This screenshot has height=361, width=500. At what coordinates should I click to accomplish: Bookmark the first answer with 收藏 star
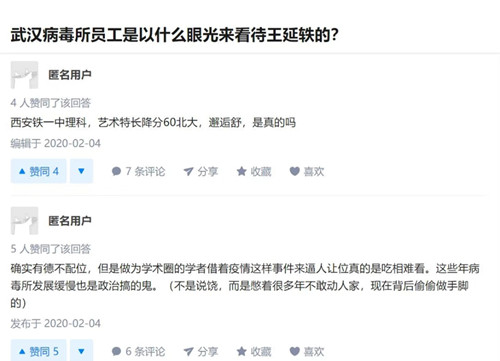(x=254, y=171)
